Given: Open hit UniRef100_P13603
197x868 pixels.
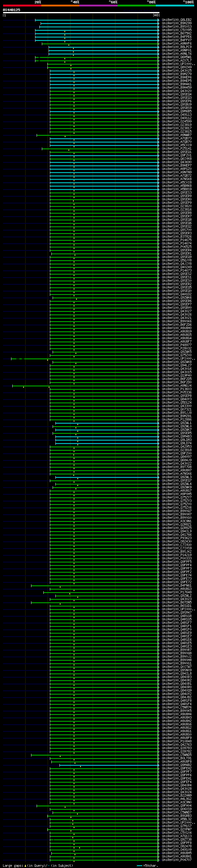Looking at the screenshot, I should point(177,389).
